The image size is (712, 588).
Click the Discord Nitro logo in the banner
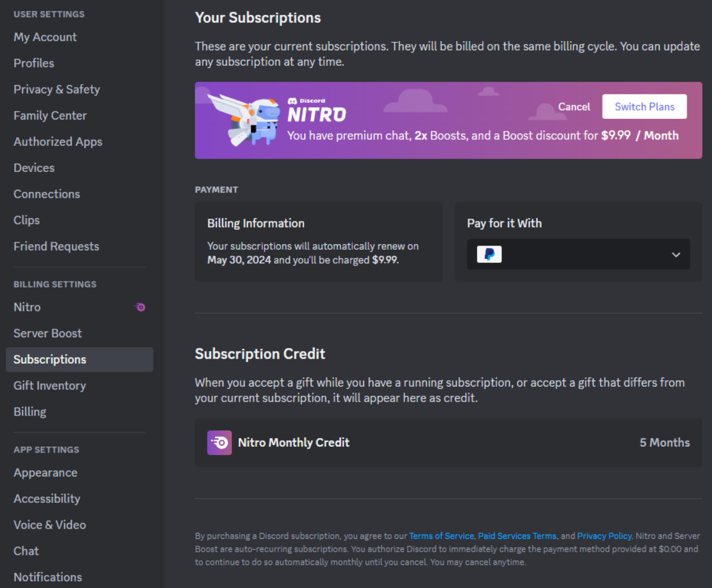pyautogui.click(x=317, y=110)
